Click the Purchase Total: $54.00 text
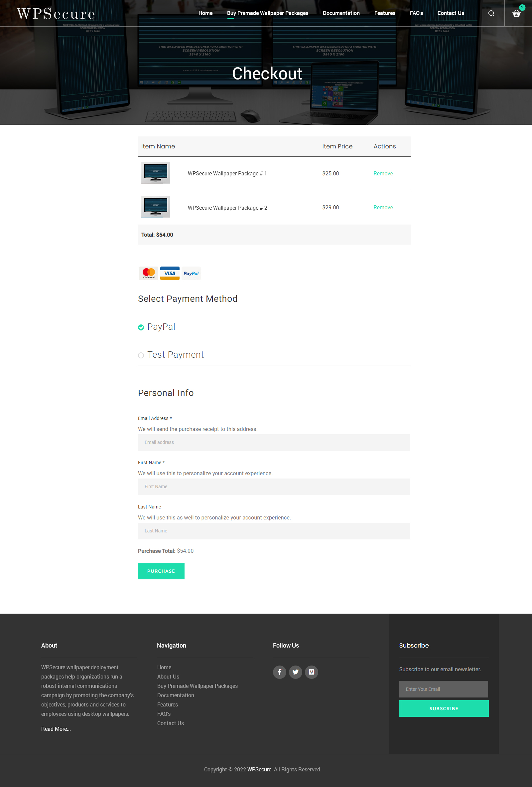The image size is (532, 787). [x=166, y=551]
